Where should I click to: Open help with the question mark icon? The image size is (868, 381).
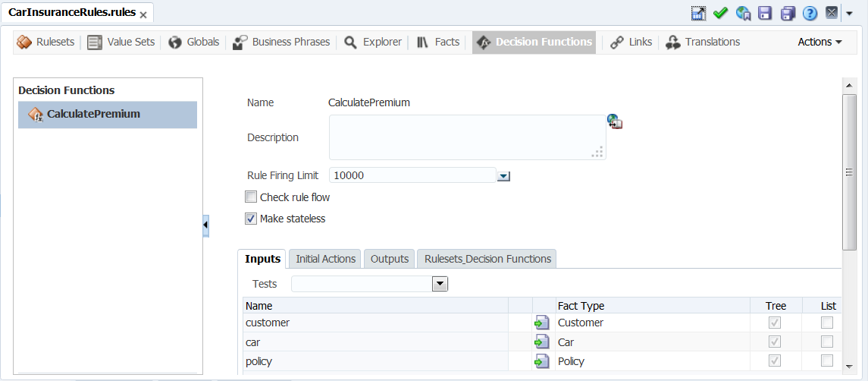(x=810, y=14)
